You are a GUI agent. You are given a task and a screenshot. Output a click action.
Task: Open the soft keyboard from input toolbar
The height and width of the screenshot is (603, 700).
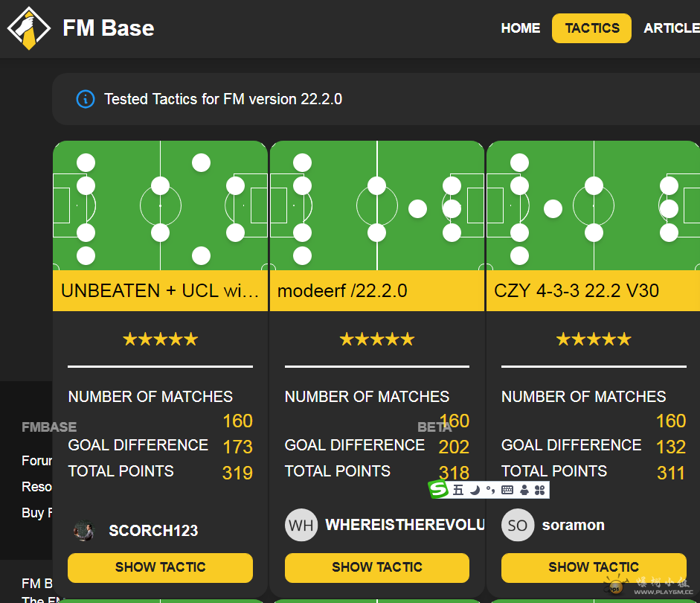coord(507,490)
